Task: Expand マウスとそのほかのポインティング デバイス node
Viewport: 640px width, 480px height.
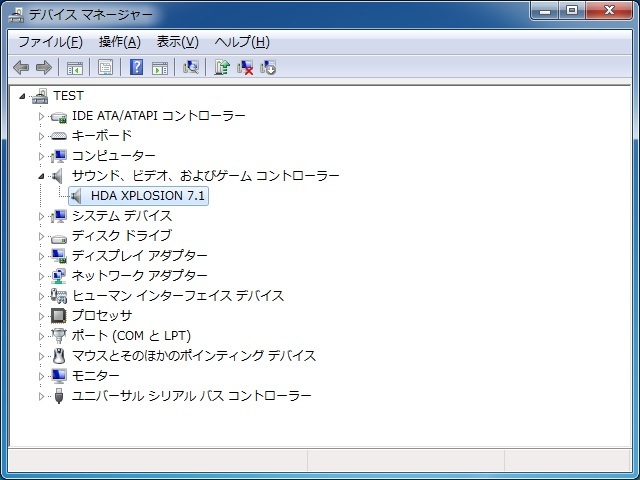Action: pyautogui.click(x=41, y=356)
